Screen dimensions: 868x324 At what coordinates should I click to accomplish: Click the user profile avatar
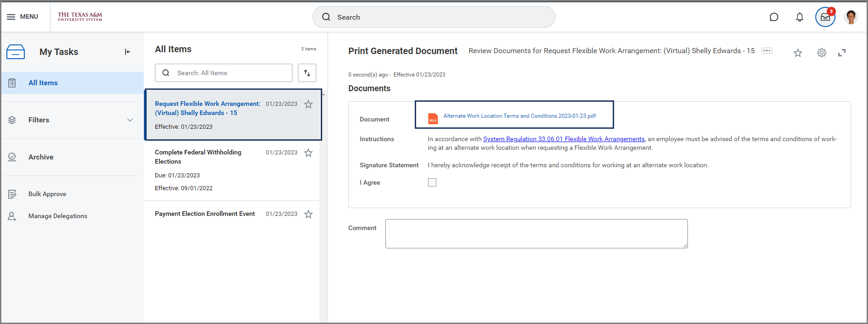tap(851, 17)
